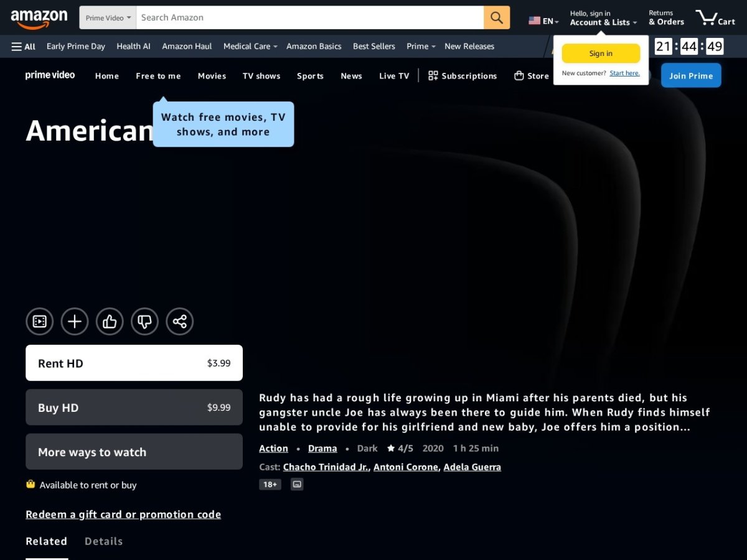Open the Action genre link
The height and width of the screenshot is (560, 747).
pos(273,448)
